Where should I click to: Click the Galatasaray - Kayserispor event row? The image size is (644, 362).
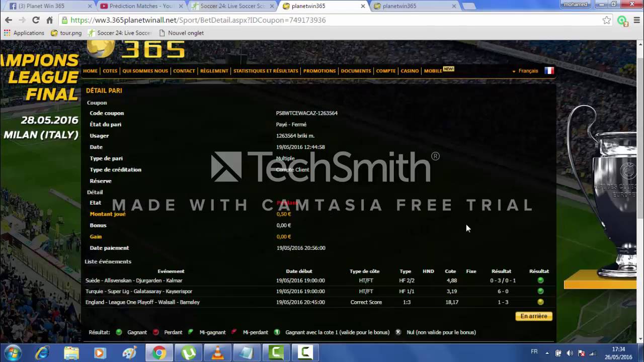318,291
